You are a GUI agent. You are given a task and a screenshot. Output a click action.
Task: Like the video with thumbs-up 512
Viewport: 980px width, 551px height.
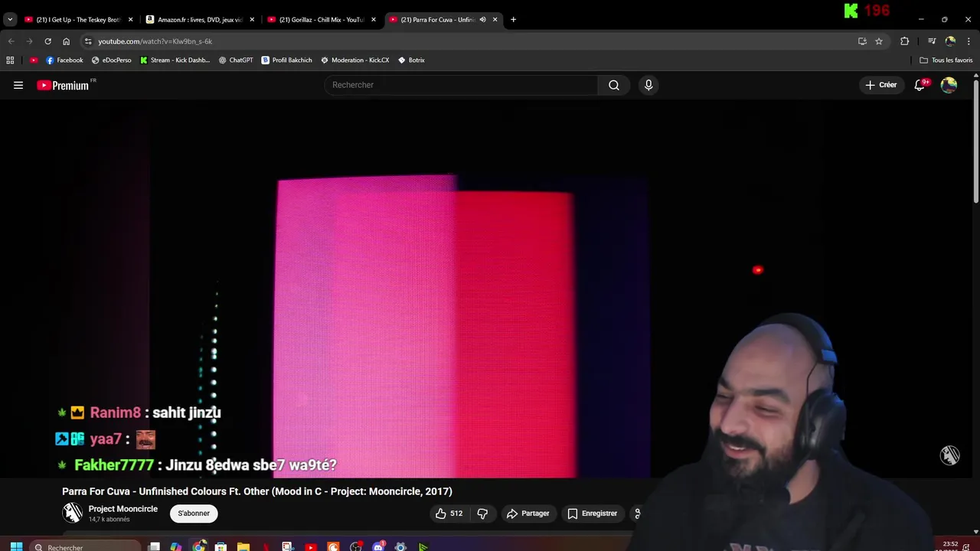[x=449, y=514]
